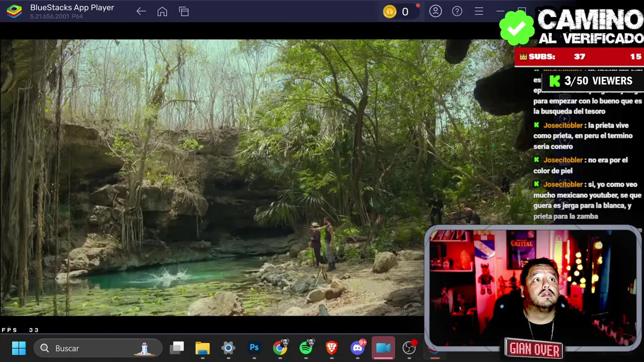Click the BlueStacks logo in title bar
Screen dimensions: 644x362
tap(14, 11)
